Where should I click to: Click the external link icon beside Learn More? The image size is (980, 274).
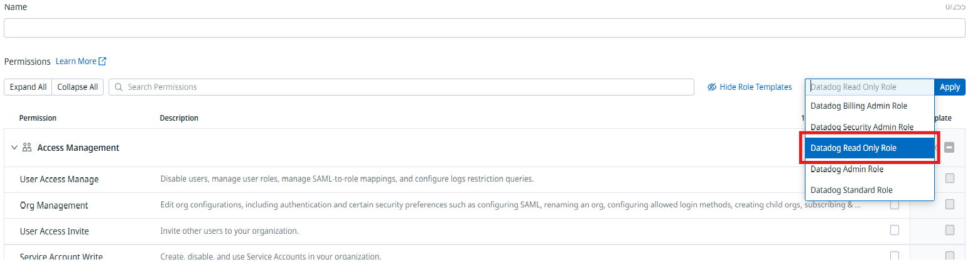tap(103, 62)
